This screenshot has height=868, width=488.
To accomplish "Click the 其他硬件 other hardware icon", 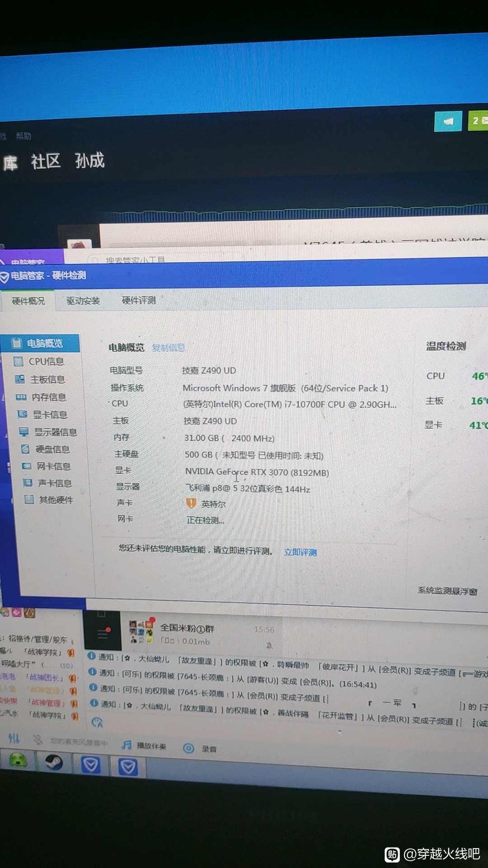I will (29, 500).
